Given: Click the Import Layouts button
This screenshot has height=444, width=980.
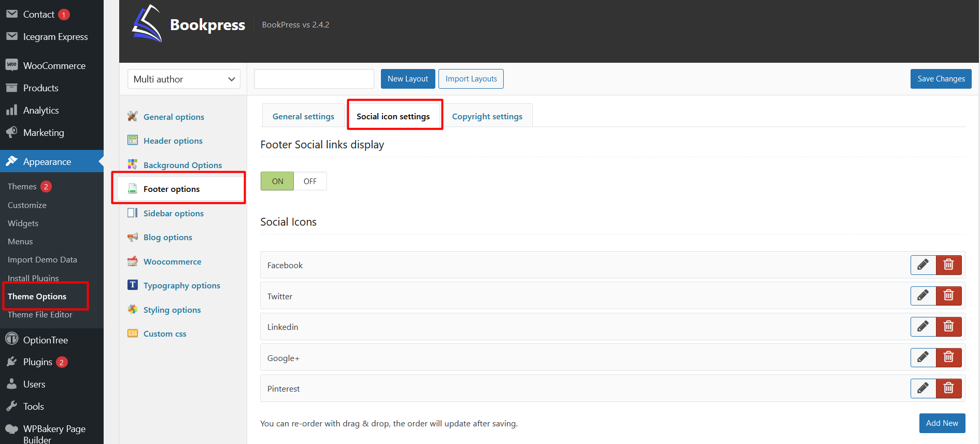Looking at the screenshot, I should coord(471,79).
